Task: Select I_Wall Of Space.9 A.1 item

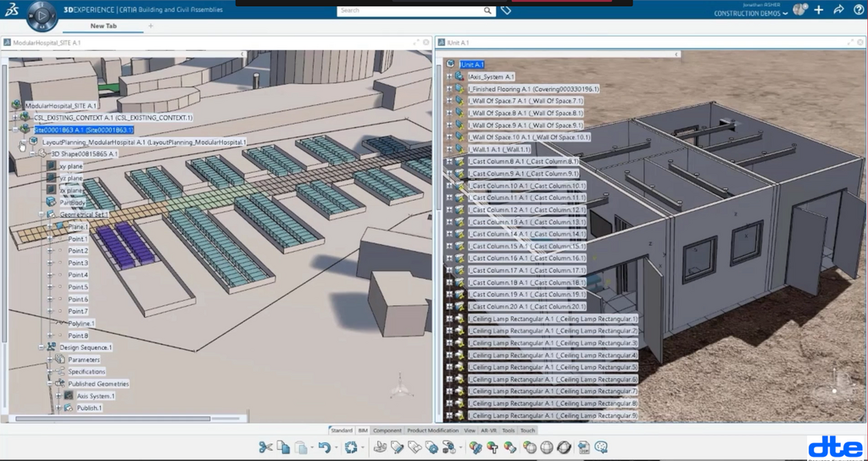Action: (x=526, y=125)
